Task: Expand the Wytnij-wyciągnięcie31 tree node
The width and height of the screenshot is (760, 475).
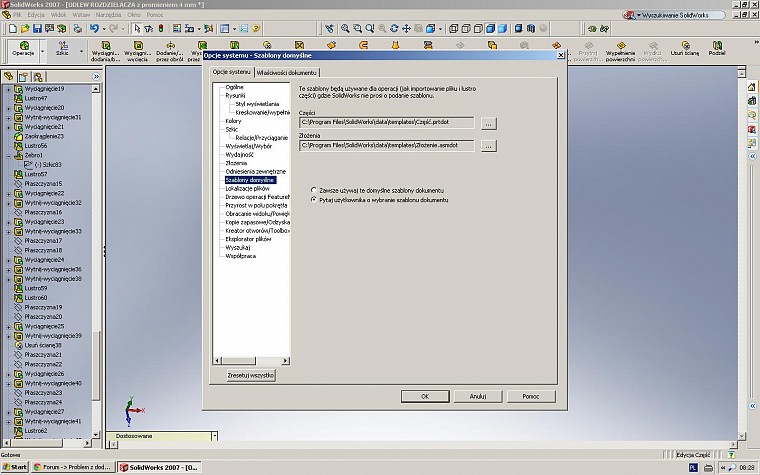Action: 8,117
